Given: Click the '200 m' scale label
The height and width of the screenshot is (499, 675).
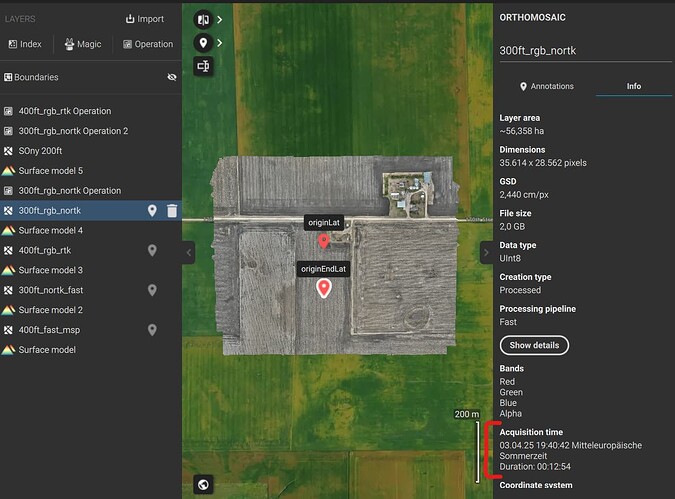Looking at the screenshot, I should pos(467,414).
